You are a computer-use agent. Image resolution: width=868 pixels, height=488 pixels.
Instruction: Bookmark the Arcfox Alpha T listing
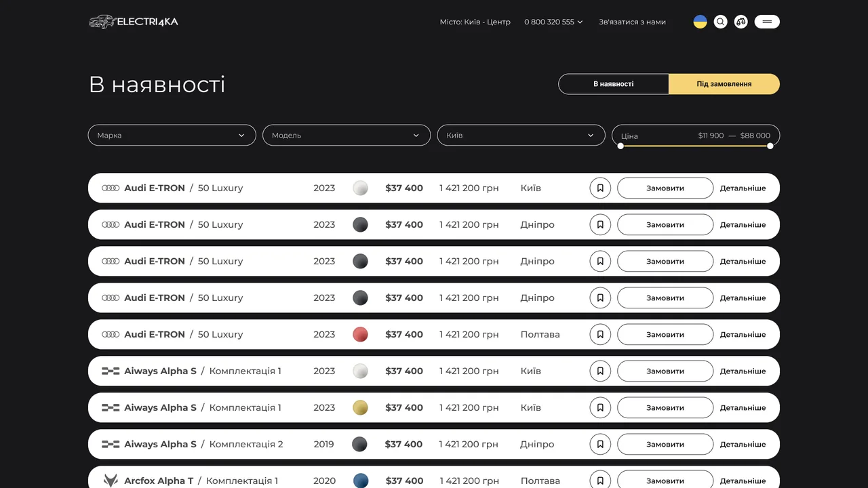(600, 481)
